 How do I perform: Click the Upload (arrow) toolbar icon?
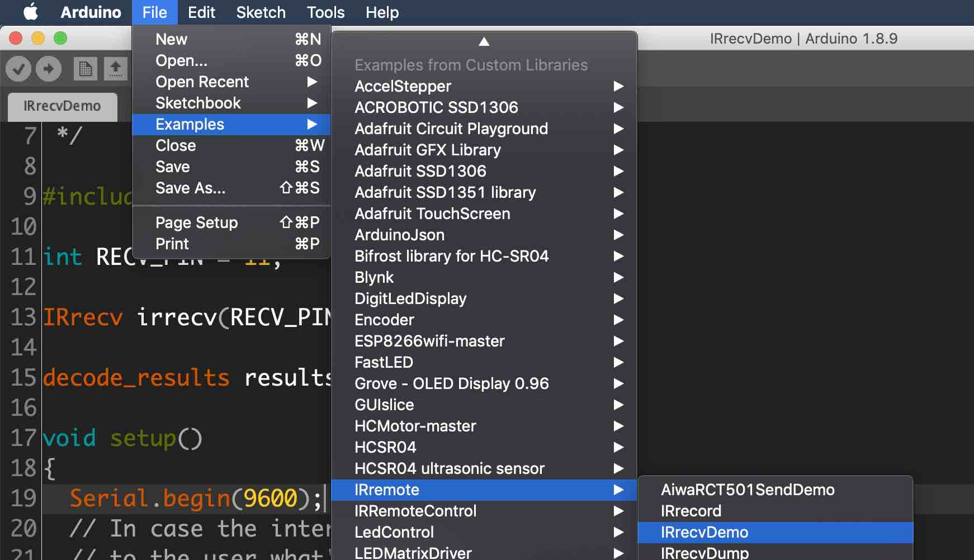48,68
